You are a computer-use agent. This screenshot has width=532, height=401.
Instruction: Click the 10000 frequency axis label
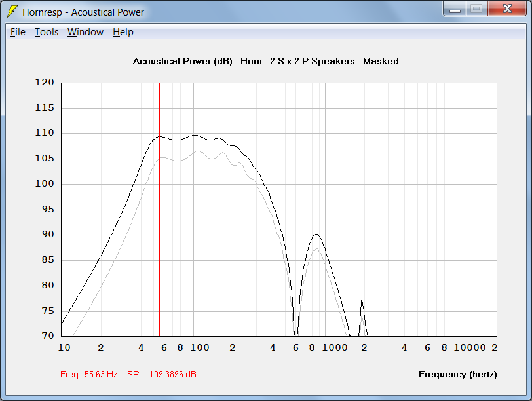click(470, 347)
